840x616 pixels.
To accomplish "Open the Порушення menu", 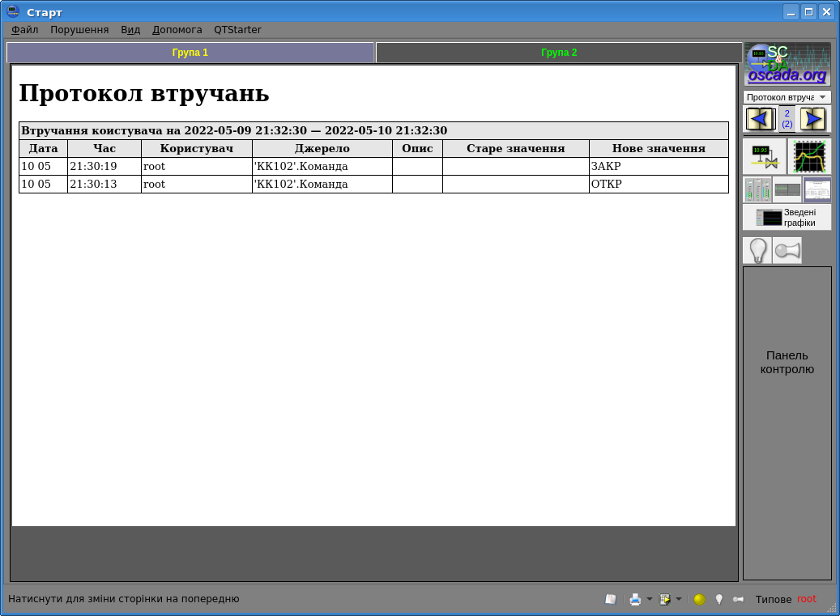I will point(79,30).
